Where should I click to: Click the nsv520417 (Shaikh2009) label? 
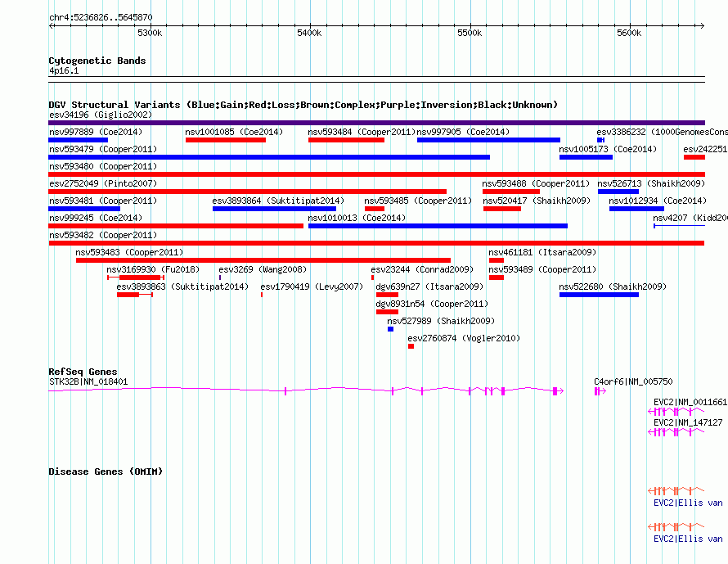(537, 201)
